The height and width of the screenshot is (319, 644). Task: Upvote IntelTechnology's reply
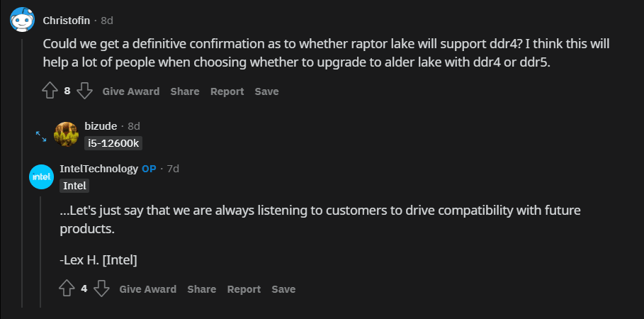pos(67,289)
